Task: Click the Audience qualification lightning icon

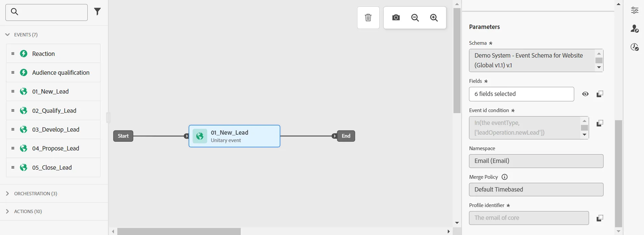Action: coord(24,72)
